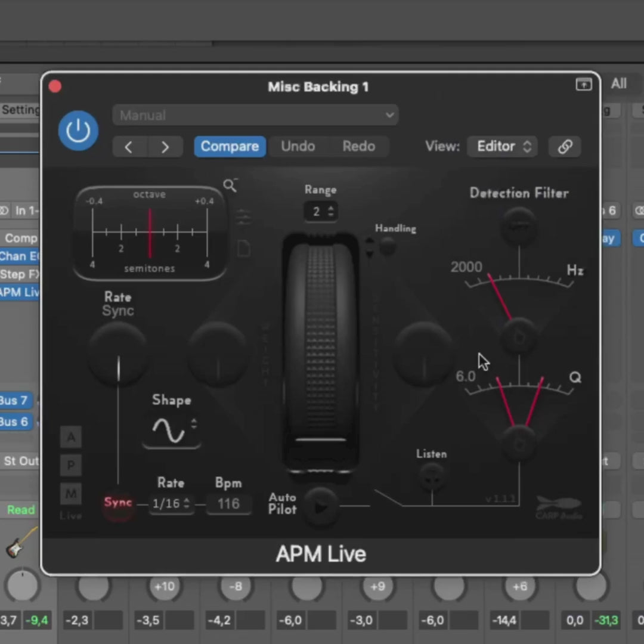
Task: Switch to the All tab
Action: (x=618, y=83)
